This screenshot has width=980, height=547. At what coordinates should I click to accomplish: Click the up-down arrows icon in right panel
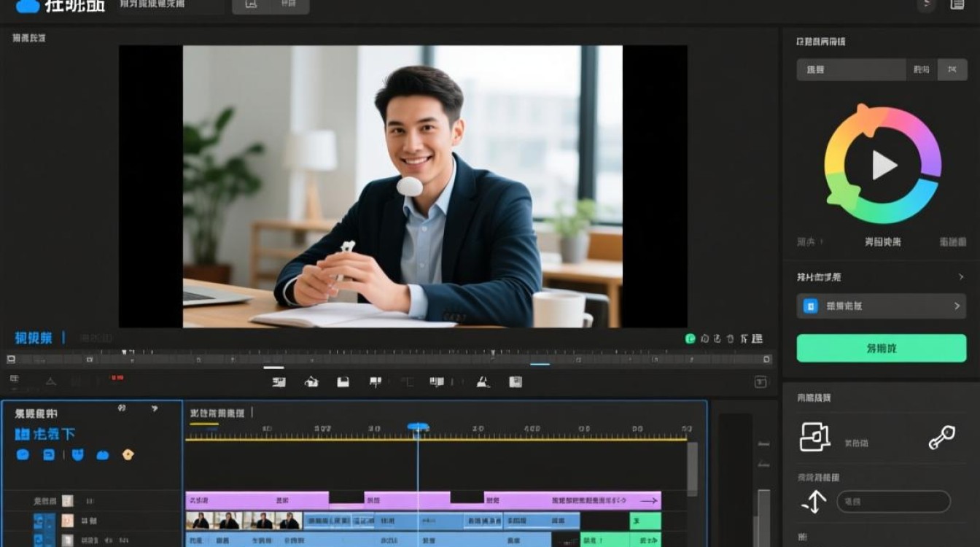coord(814,502)
